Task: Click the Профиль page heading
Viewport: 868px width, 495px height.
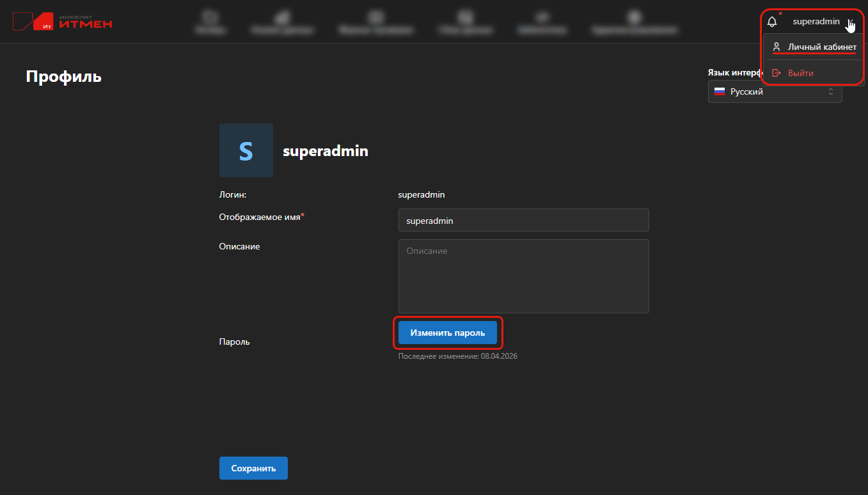Action: click(64, 77)
